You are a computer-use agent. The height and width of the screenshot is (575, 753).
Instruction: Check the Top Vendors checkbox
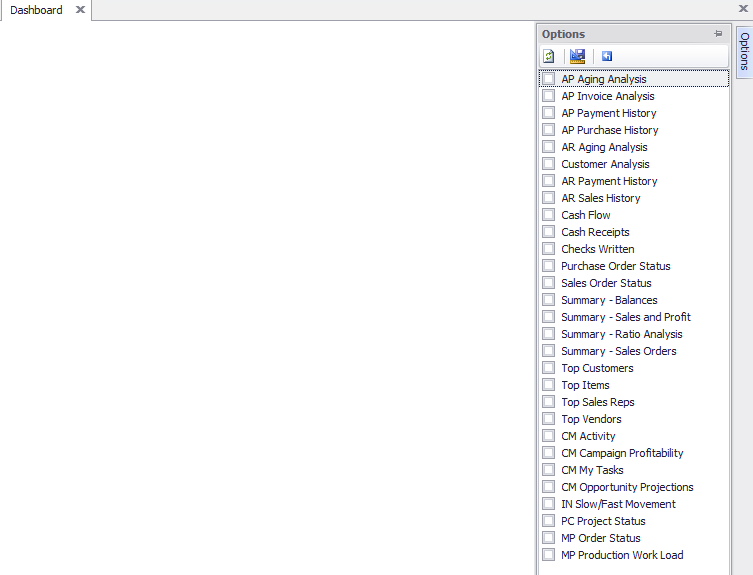point(548,419)
